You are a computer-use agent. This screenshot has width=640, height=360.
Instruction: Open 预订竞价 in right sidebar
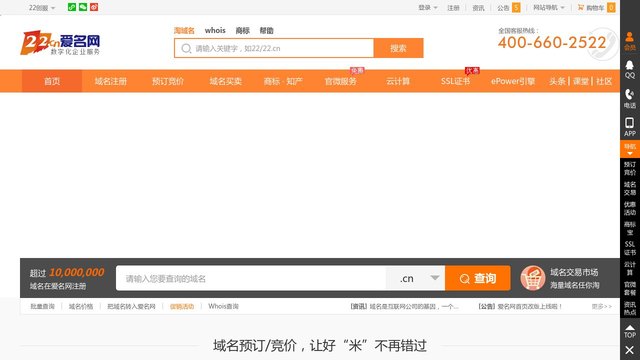point(630,168)
